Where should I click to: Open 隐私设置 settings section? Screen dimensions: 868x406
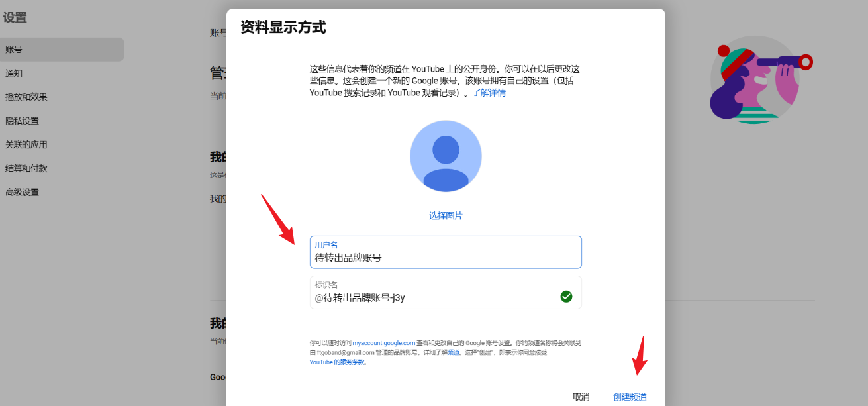[30, 121]
